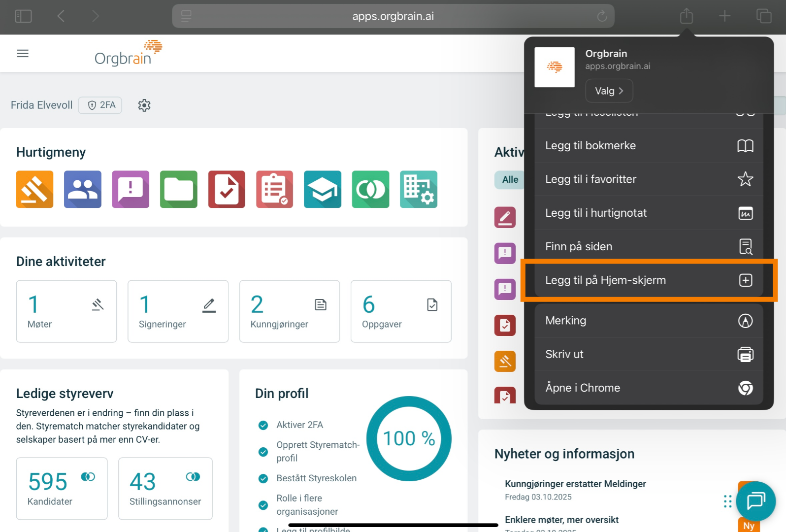Screen dimensions: 786x532
Task: Open the Signeringer activity card
Action: 178,311
